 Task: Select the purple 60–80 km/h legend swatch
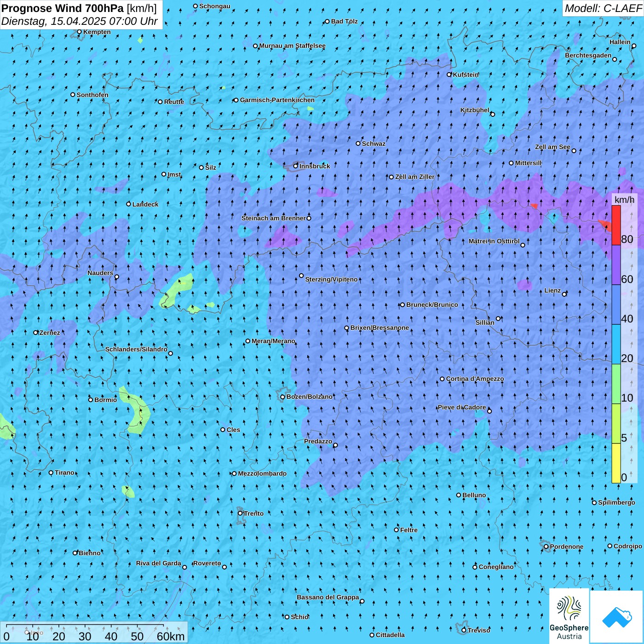coord(616,265)
